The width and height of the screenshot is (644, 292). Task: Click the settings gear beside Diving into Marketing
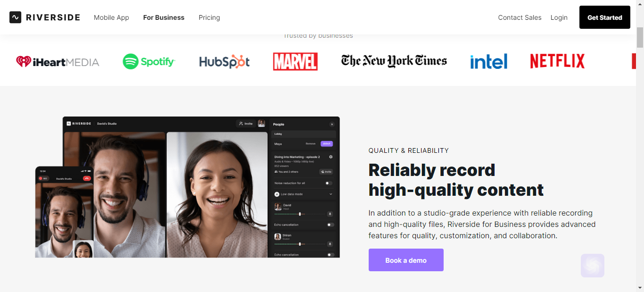pos(330,157)
